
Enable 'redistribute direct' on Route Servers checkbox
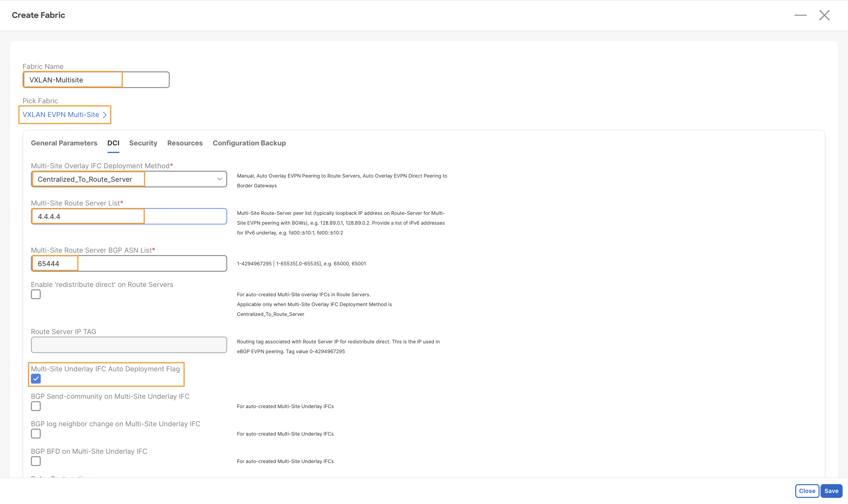[x=36, y=295]
